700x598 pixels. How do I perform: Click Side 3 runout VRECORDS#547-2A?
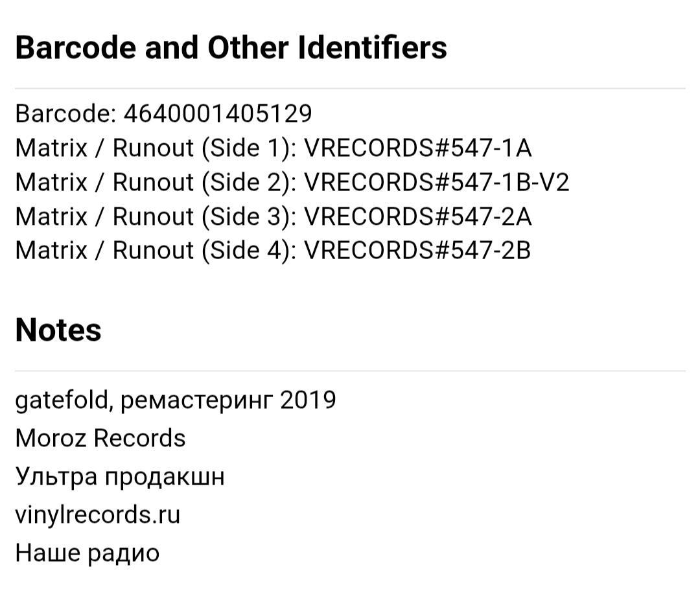[x=418, y=216]
